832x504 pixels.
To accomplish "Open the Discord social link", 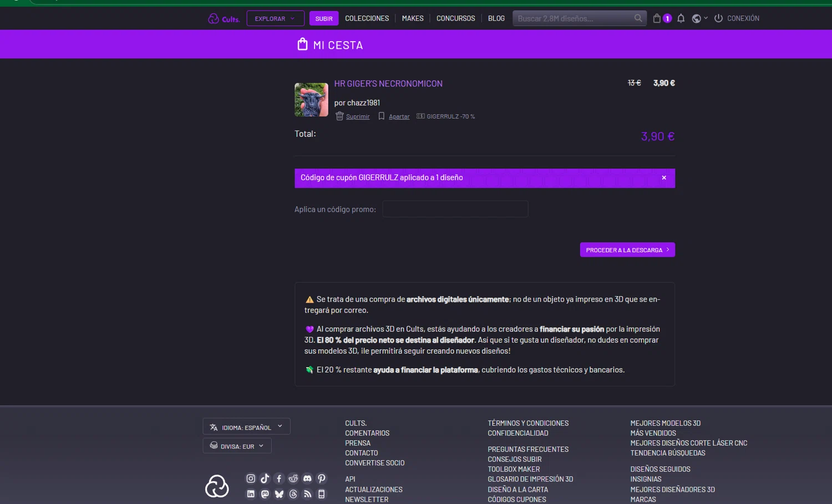I will [307, 478].
